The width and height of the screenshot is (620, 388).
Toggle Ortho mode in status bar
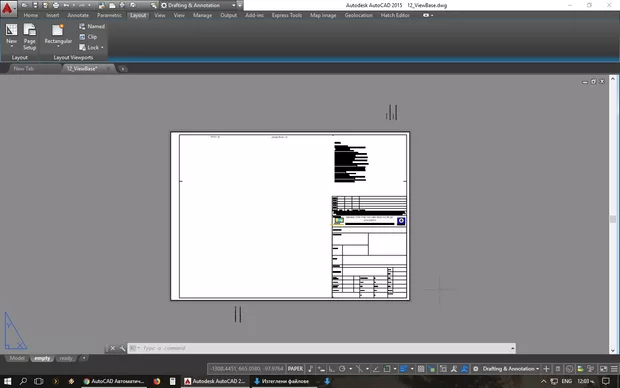[x=331, y=369]
